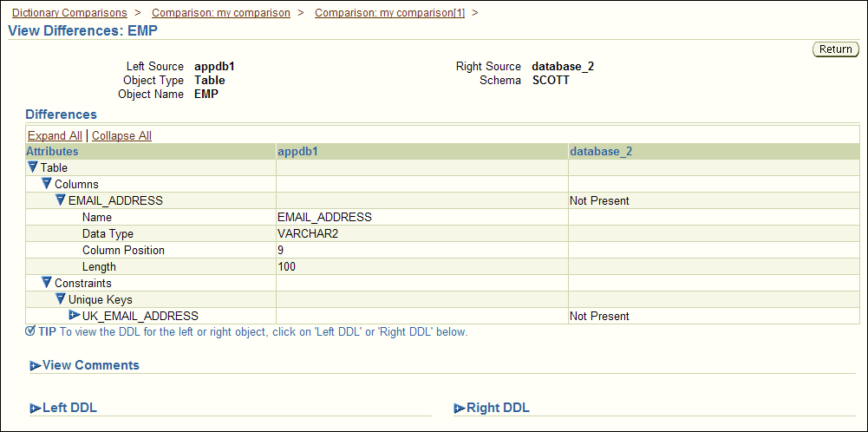Collapse the Columns node triangle
This screenshot has height=432, width=868.
tap(47, 183)
